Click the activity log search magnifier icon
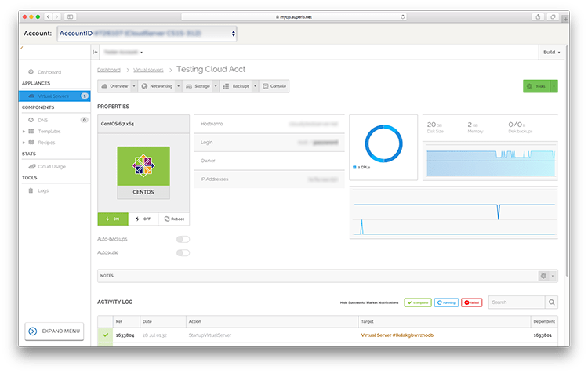Screen dimensions: 588x373 pyautogui.click(x=552, y=302)
